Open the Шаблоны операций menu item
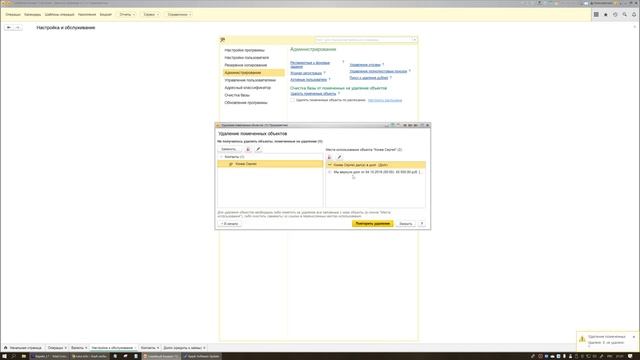The width and height of the screenshot is (640, 360). (x=59, y=14)
